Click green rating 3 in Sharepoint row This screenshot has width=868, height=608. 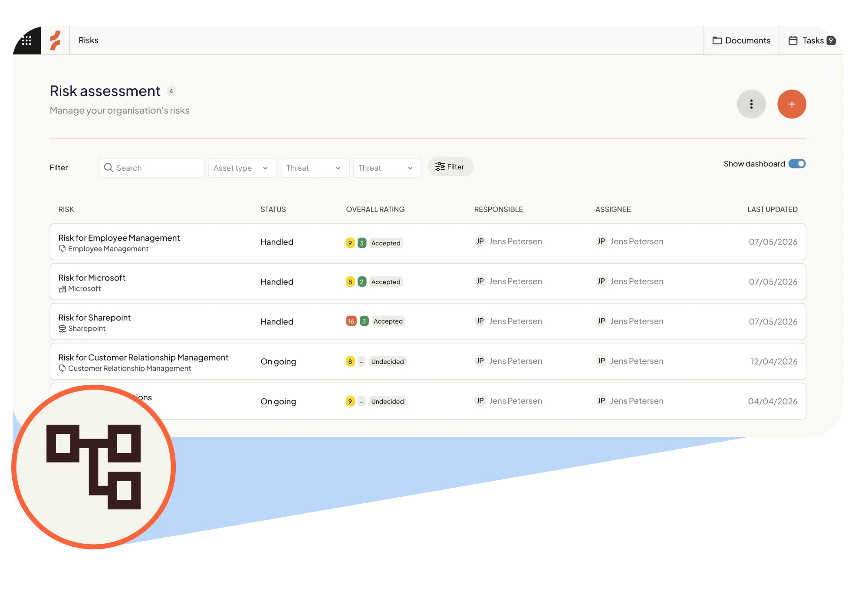click(364, 321)
